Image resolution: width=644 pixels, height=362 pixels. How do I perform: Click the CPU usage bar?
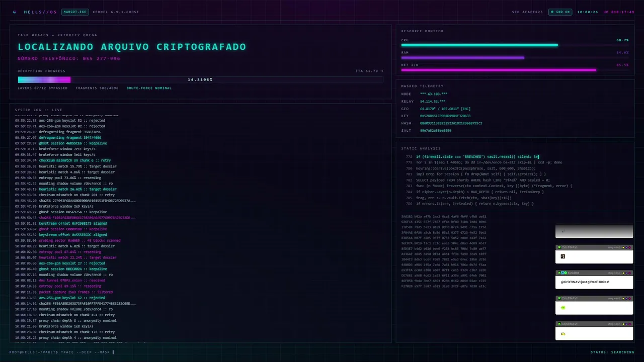(x=515, y=45)
